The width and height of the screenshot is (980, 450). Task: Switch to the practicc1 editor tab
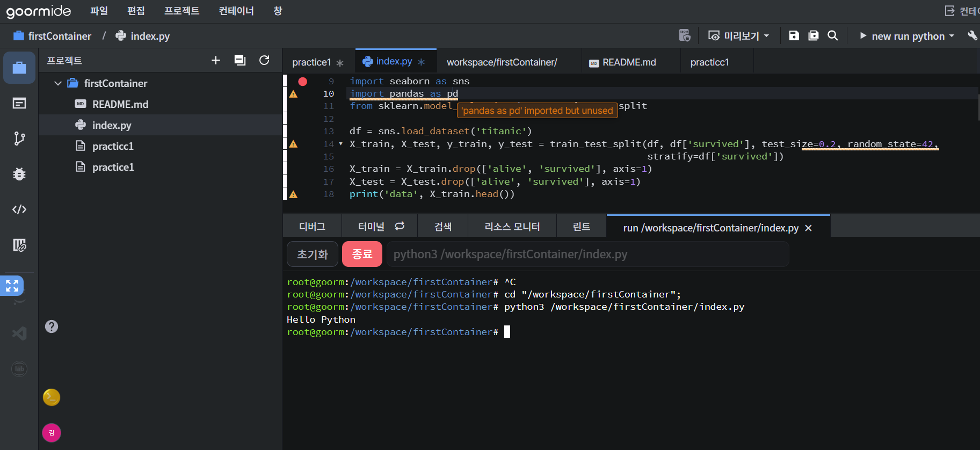tap(717, 62)
